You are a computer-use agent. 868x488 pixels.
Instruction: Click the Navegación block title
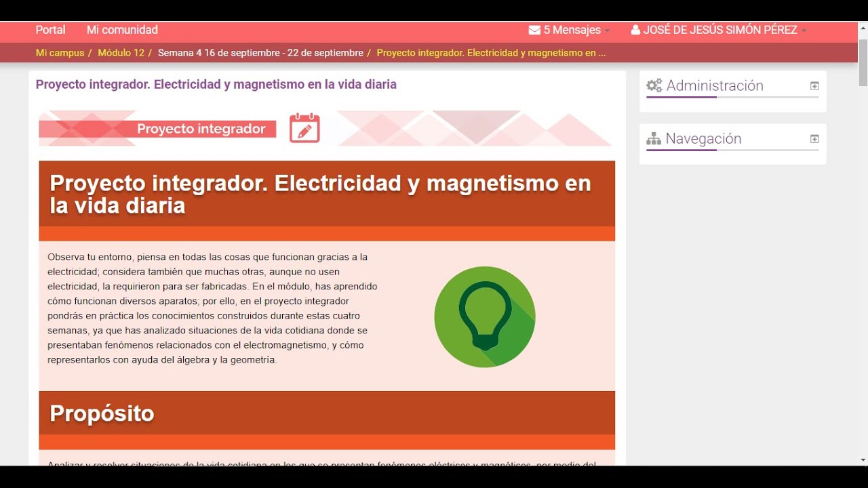point(703,139)
